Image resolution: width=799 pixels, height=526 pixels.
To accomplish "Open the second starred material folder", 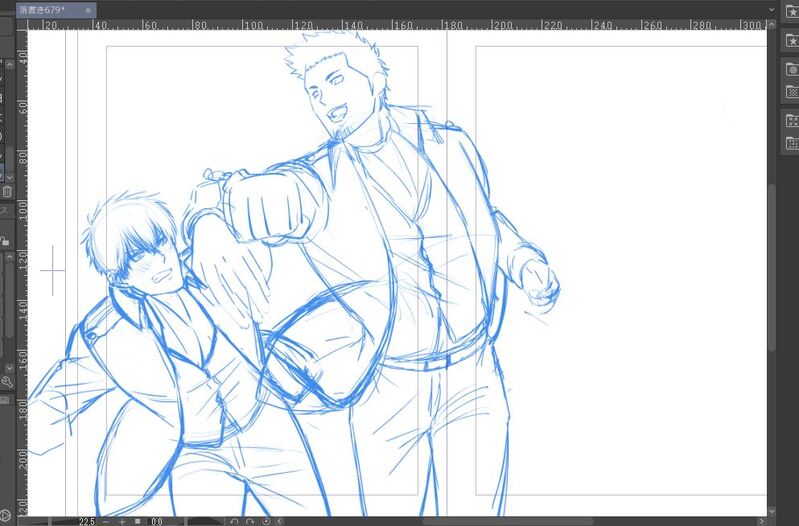I will pyautogui.click(x=791, y=40).
